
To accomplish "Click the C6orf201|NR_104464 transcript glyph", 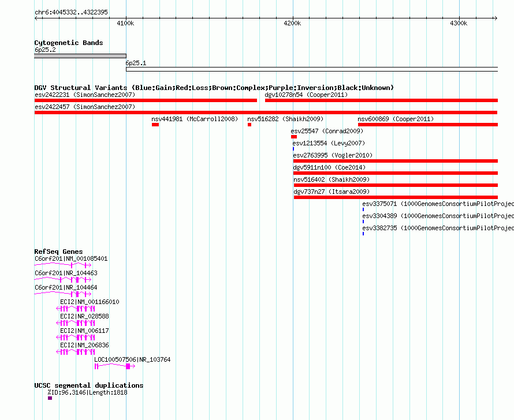I will (x=62, y=294).
